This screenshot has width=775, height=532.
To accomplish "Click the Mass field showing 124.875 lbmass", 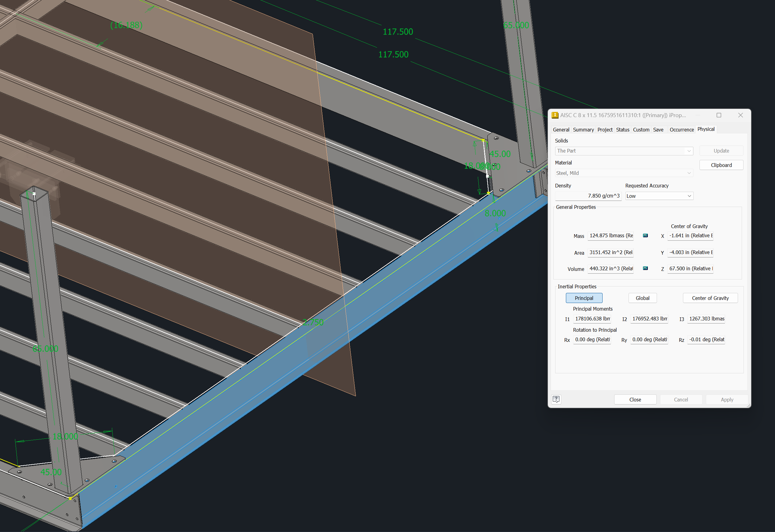I will 610,235.
